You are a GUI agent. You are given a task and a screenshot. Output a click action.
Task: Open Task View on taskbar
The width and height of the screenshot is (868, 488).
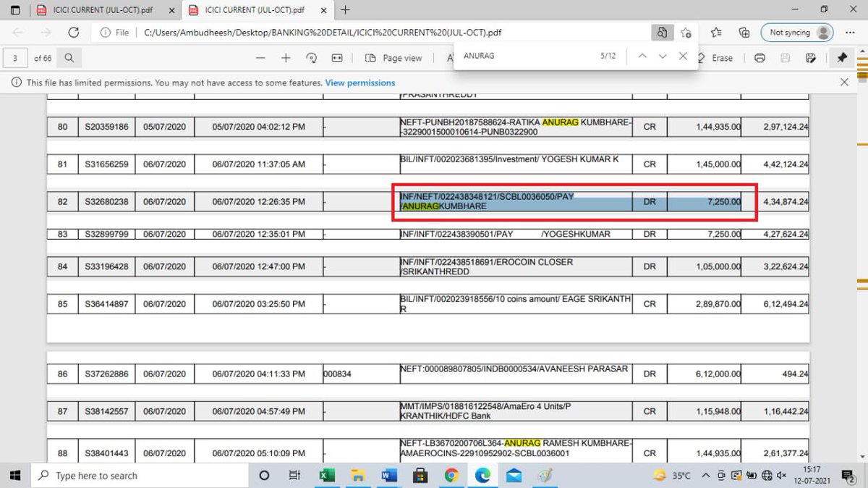(x=294, y=476)
